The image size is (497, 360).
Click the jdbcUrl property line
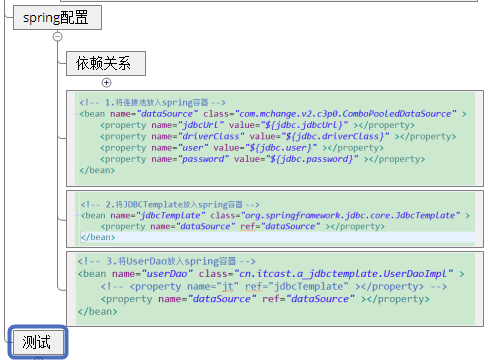click(x=257, y=125)
